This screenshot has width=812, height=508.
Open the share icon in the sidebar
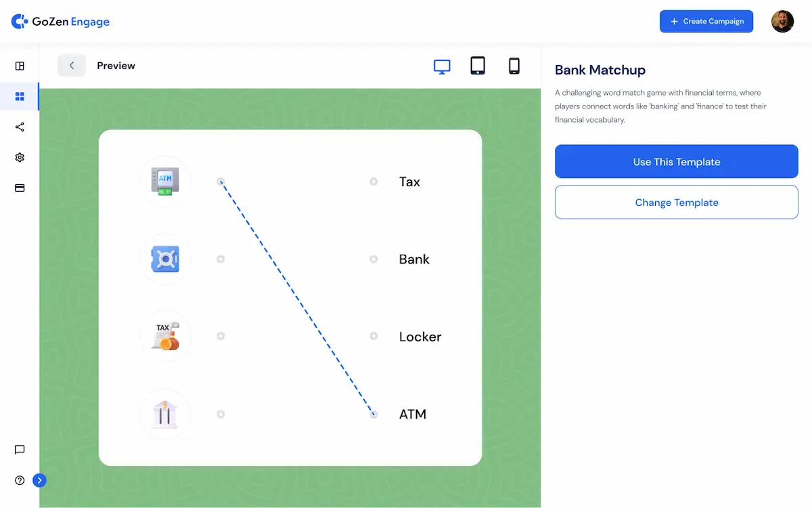(x=19, y=127)
